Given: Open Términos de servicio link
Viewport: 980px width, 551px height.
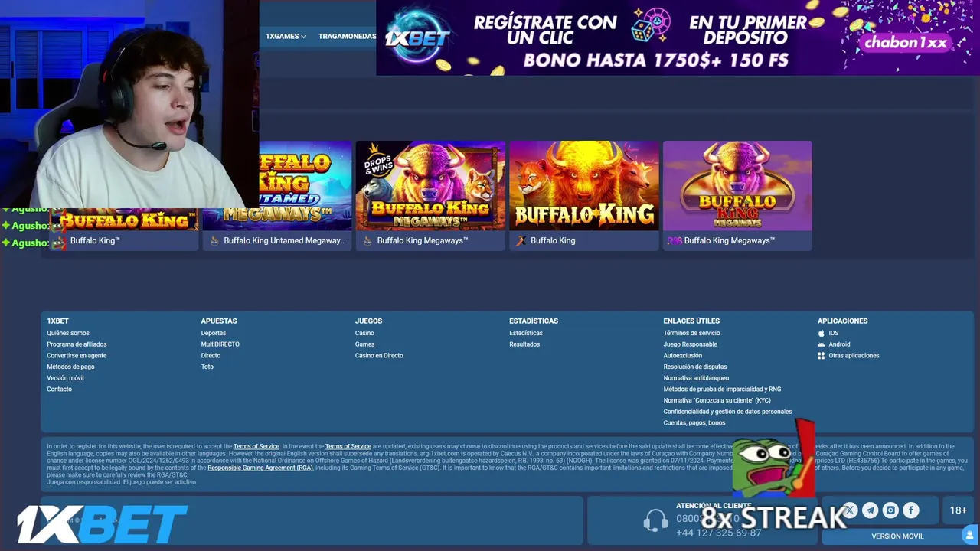Looking at the screenshot, I should coord(691,333).
